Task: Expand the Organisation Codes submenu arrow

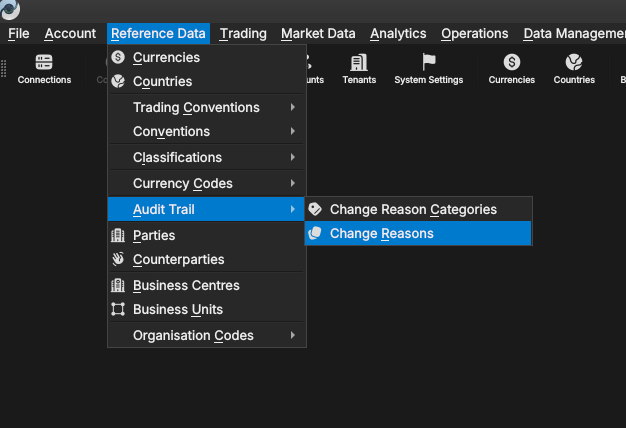Action: pos(293,335)
